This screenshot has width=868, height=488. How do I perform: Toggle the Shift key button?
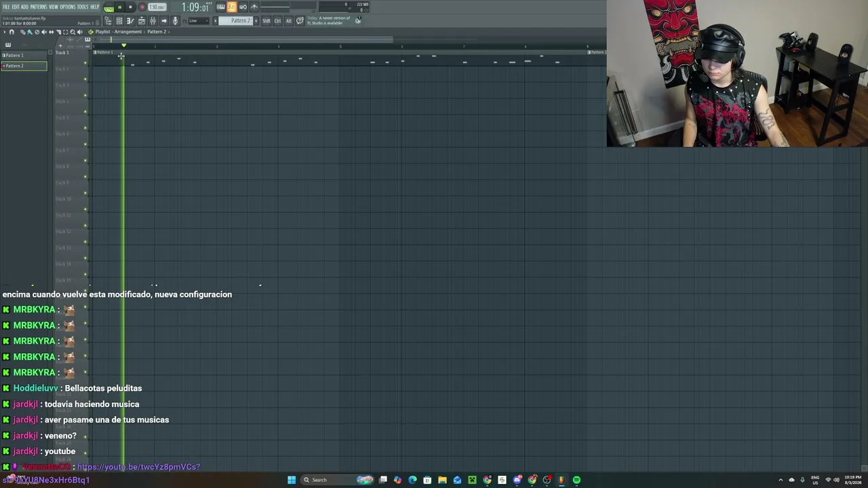tap(267, 21)
